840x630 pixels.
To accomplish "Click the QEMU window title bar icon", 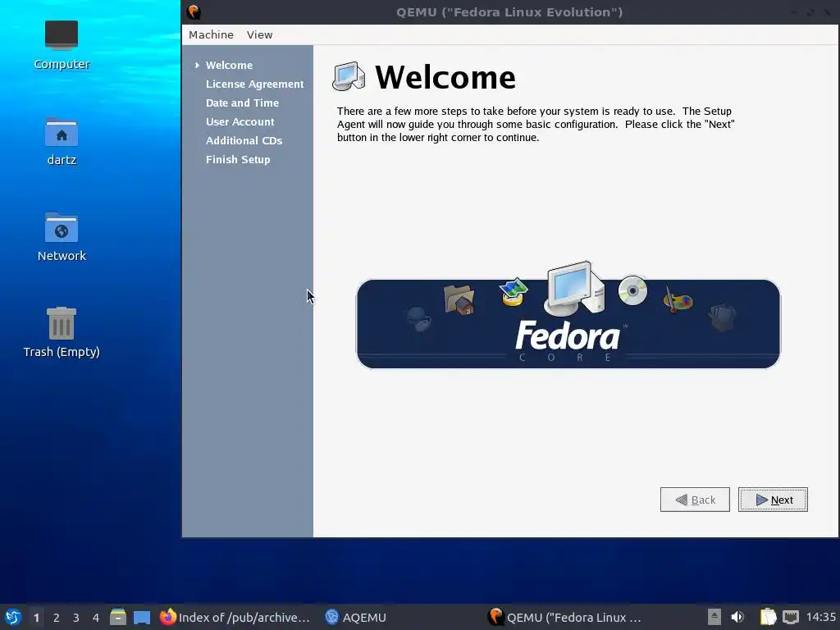I will (x=194, y=11).
